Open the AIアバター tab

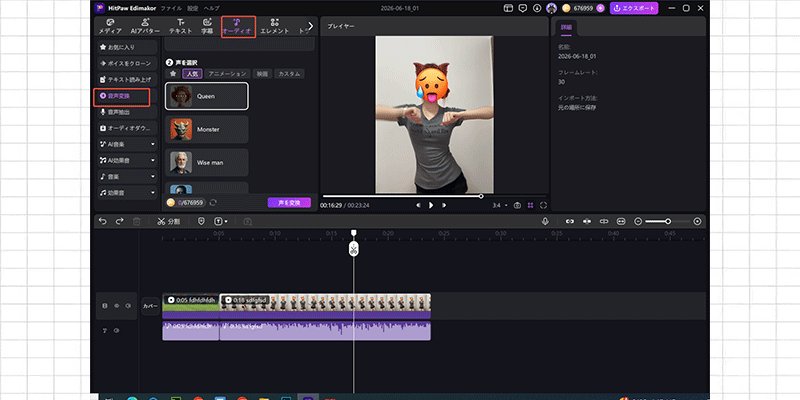pyautogui.click(x=145, y=27)
